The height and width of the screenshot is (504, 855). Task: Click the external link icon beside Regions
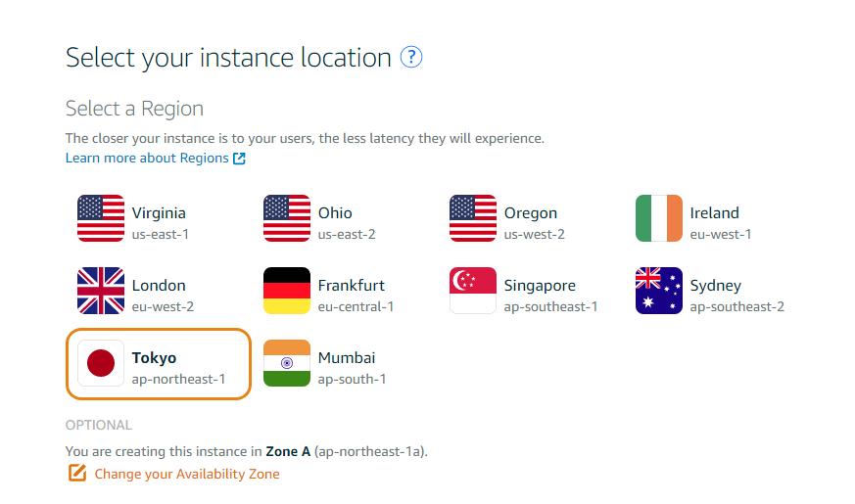(x=239, y=158)
